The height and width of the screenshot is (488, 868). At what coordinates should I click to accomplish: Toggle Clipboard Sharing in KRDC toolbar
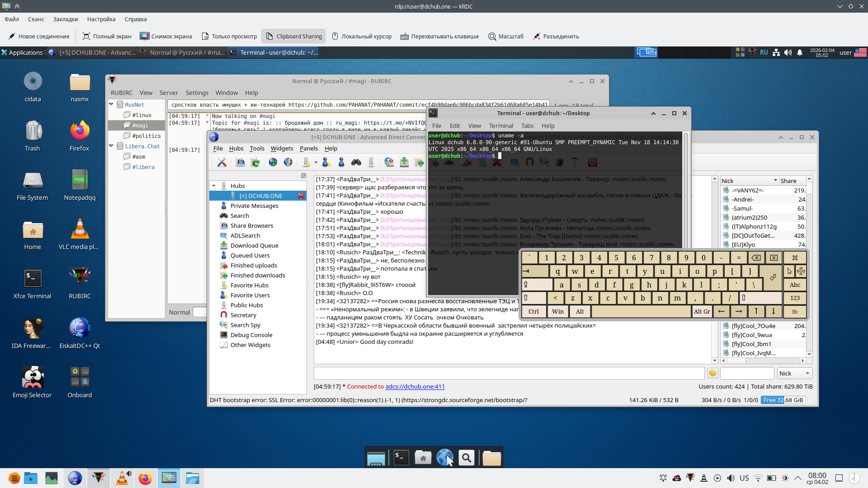(x=294, y=36)
